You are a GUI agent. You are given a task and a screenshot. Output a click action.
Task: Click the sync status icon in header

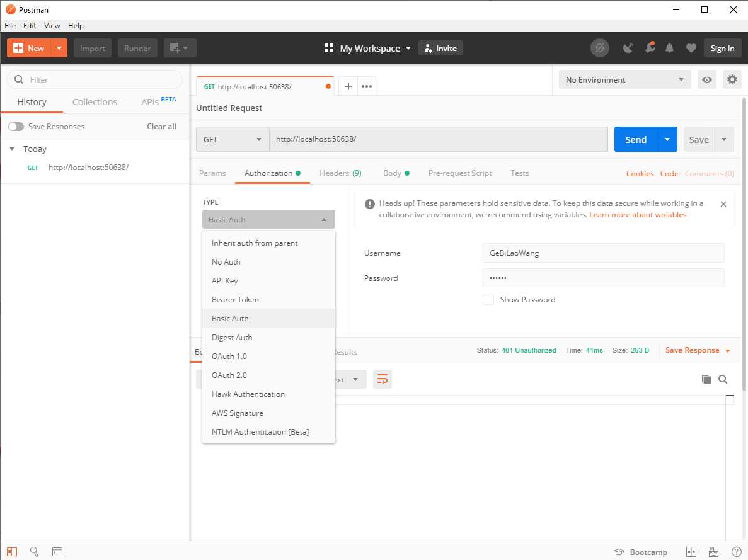600,48
